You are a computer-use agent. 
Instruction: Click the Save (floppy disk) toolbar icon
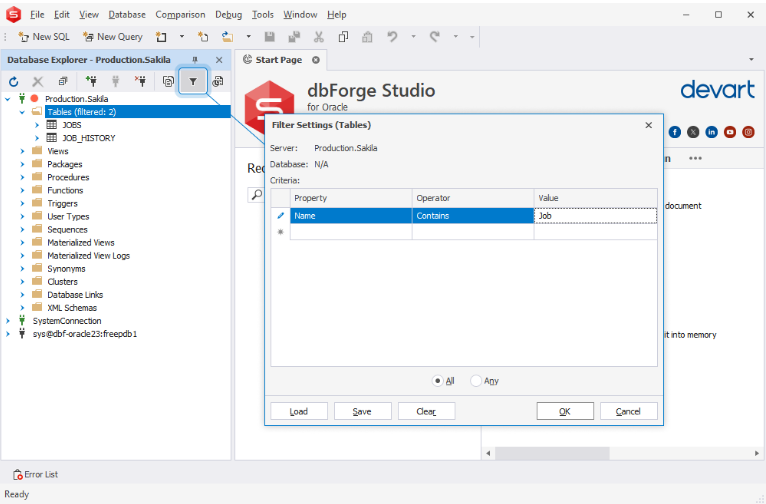pos(270,37)
